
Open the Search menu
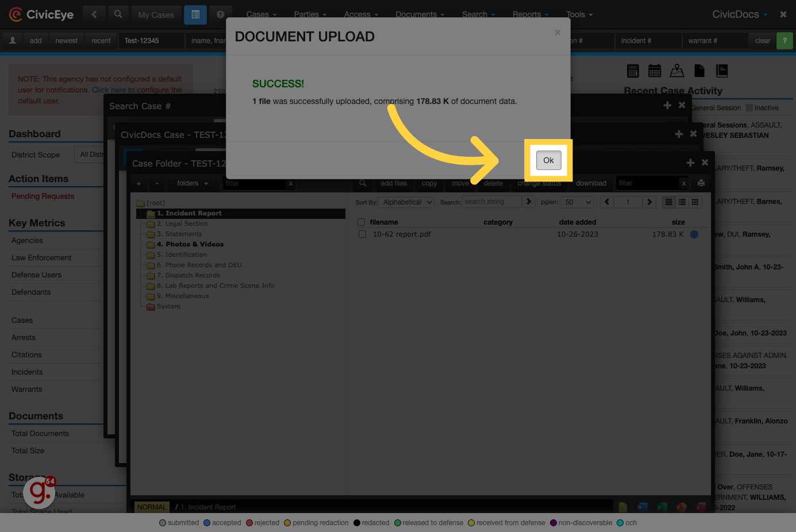click(x=479, y=14)
